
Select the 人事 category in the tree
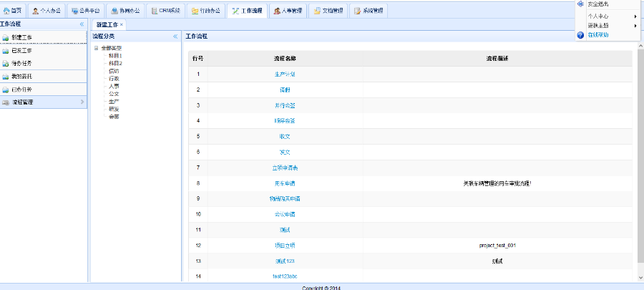tap(114, 86)
